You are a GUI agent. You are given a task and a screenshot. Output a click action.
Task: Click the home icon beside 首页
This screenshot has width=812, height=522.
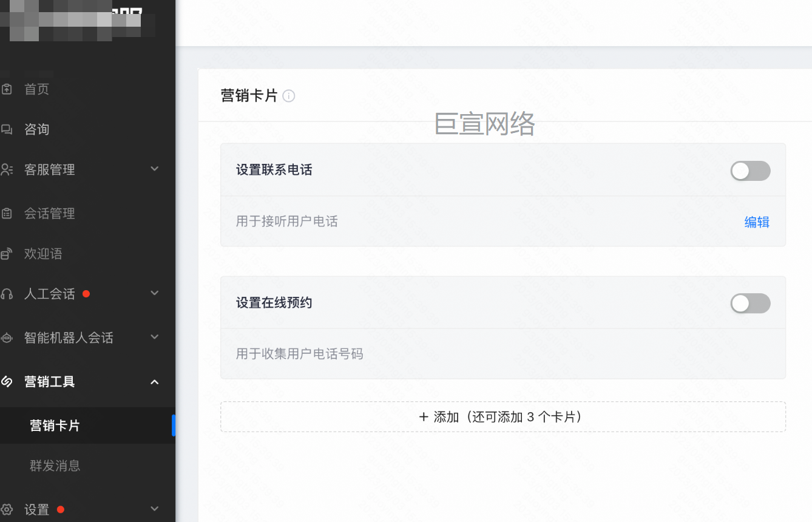click(7, 89)
